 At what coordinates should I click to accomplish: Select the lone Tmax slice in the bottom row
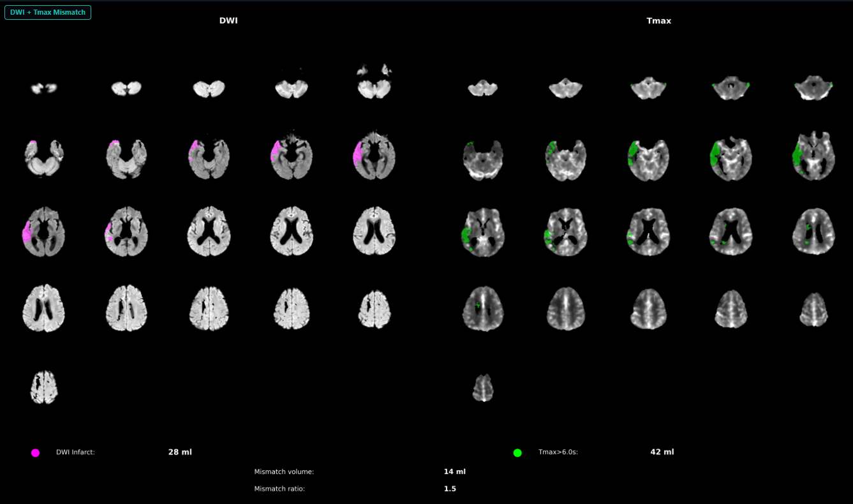483,387
